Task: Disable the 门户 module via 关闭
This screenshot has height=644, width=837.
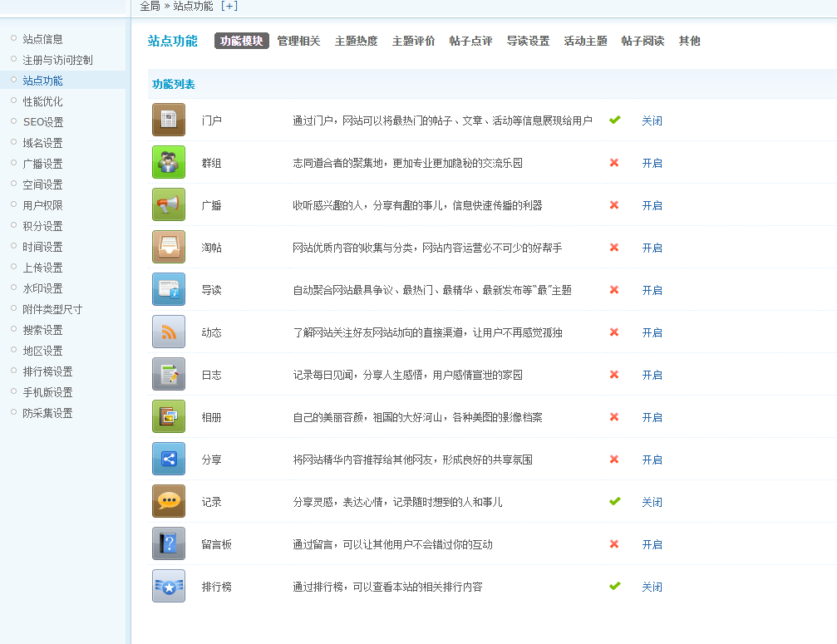Action: (x=652, y=120)
